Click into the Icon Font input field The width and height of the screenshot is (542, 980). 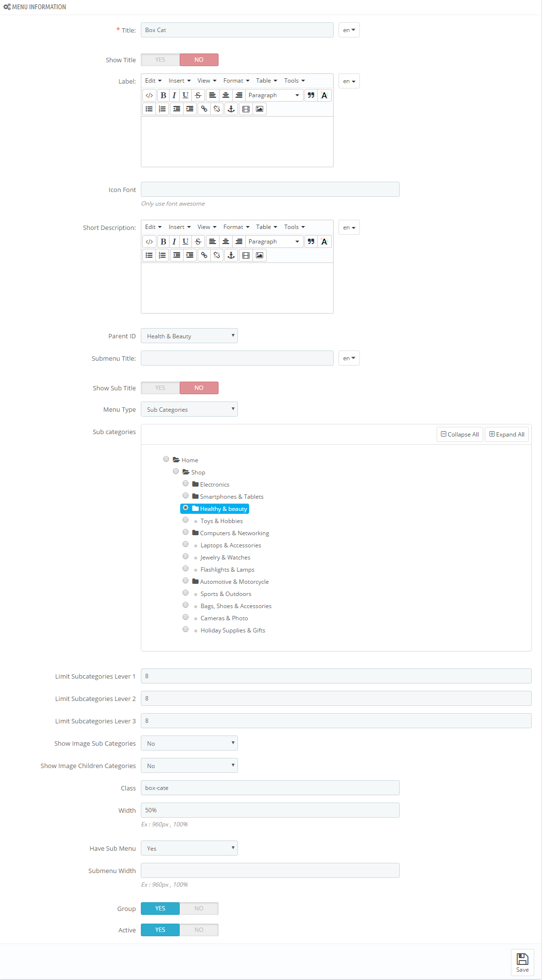pyautogui.click(x=270, y=190)
